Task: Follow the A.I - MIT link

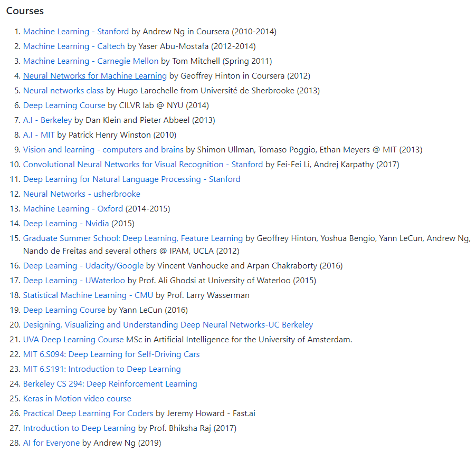Action: coord(39,135)
